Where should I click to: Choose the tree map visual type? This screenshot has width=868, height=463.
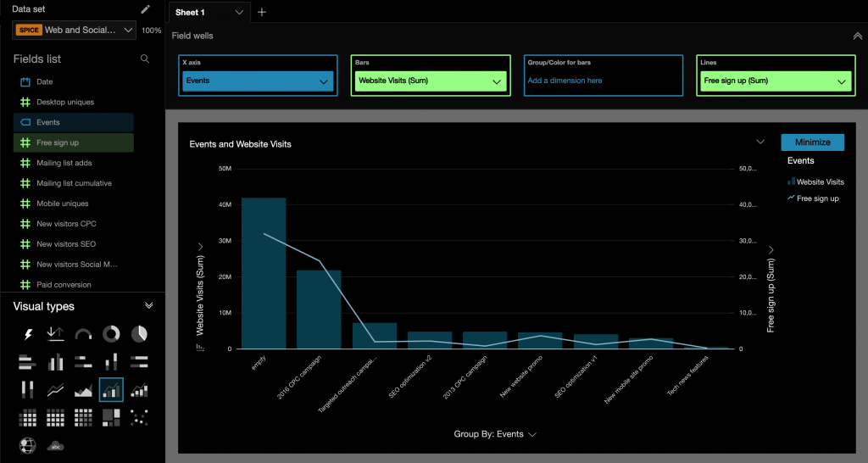pyautogui.click(x=111, y=417)
